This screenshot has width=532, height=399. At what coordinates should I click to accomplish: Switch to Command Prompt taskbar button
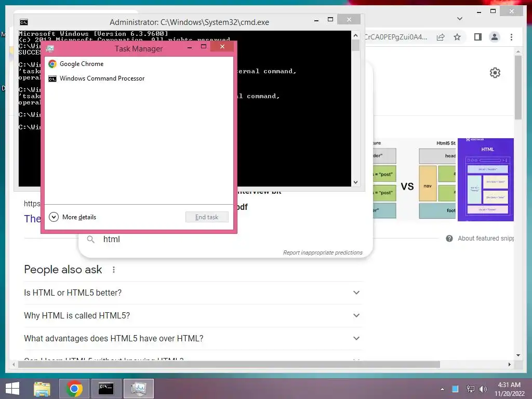(x=106, y=389)
